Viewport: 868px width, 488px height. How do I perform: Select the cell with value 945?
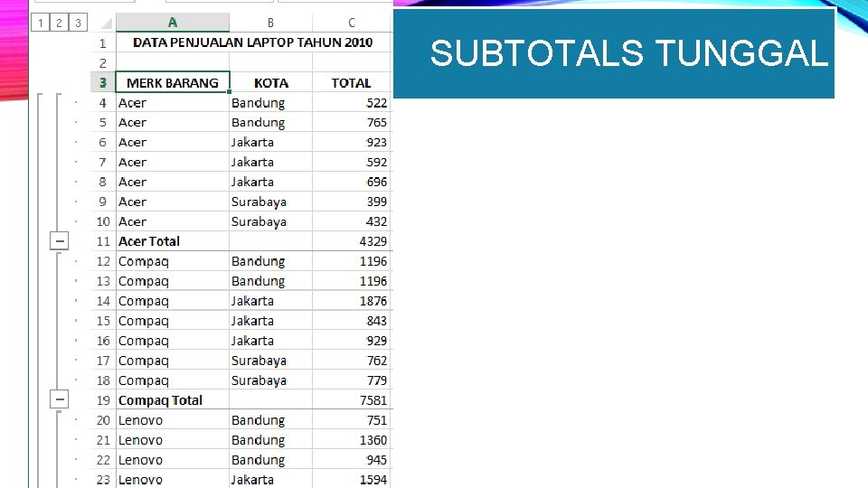coord(352,460)
